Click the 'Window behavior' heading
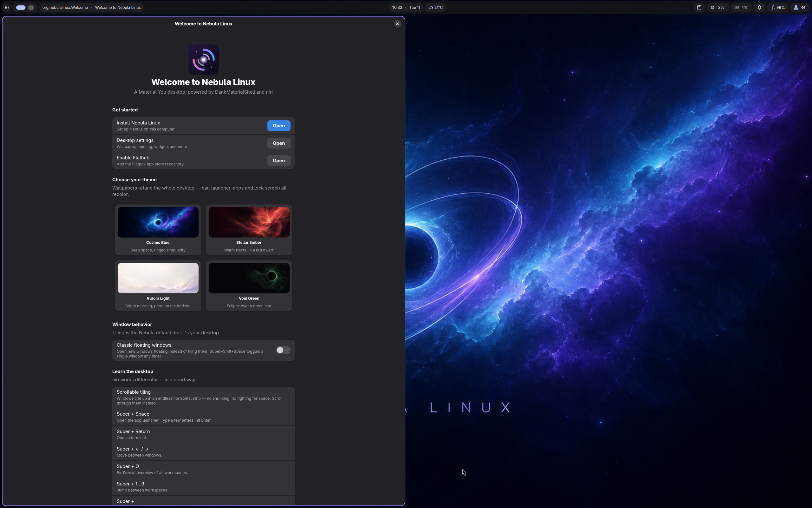 132,324
